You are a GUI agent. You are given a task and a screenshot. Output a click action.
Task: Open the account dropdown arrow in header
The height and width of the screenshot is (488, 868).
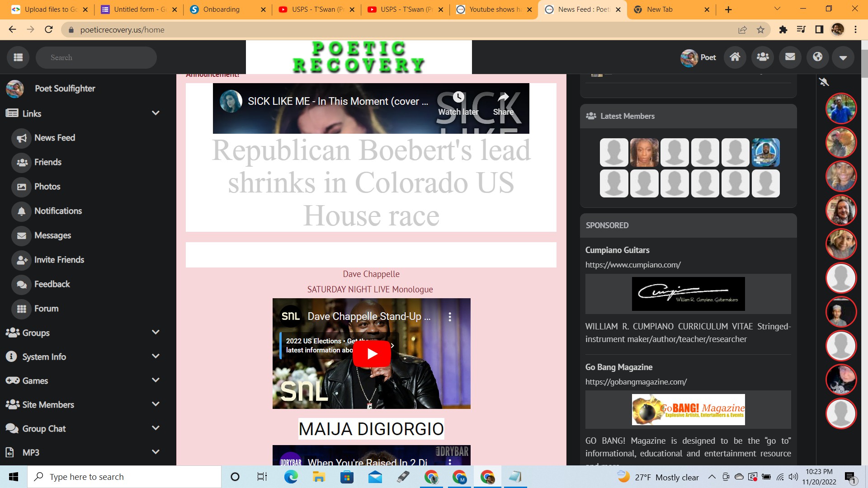pos(843,57)
